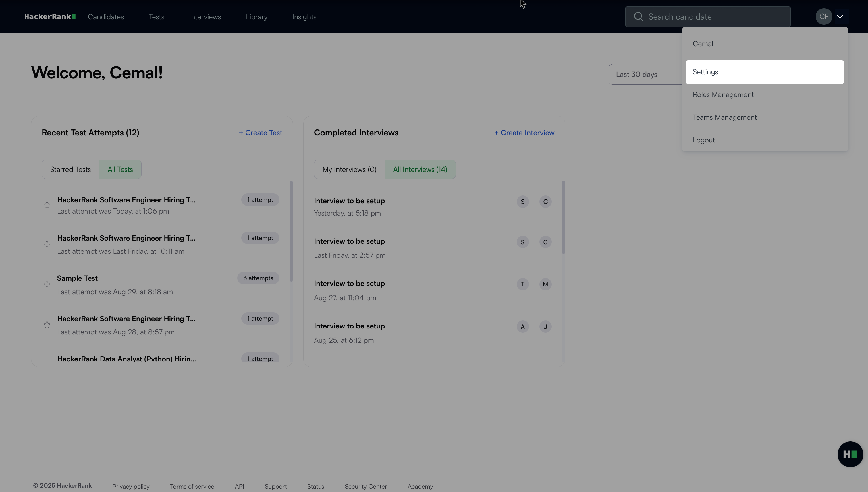Click avatar M on Aug 27 interview
Image resolution: width=868 pixels, height=492 pixels.
[545, 284]
